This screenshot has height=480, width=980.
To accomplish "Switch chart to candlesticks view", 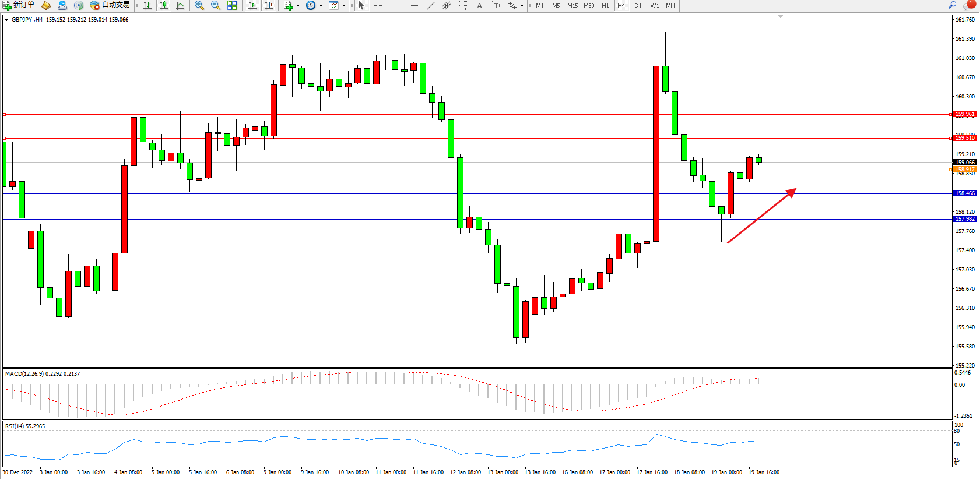I will tap(164, 5).
